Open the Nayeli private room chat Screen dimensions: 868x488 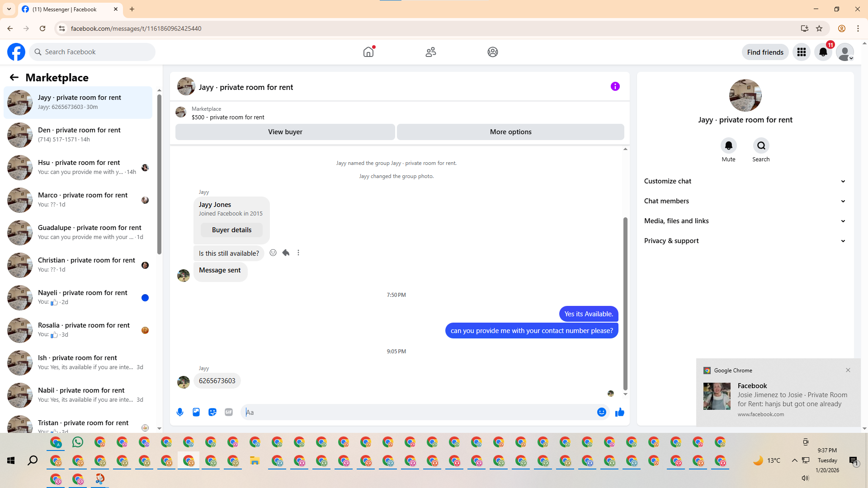click(78, 298)
